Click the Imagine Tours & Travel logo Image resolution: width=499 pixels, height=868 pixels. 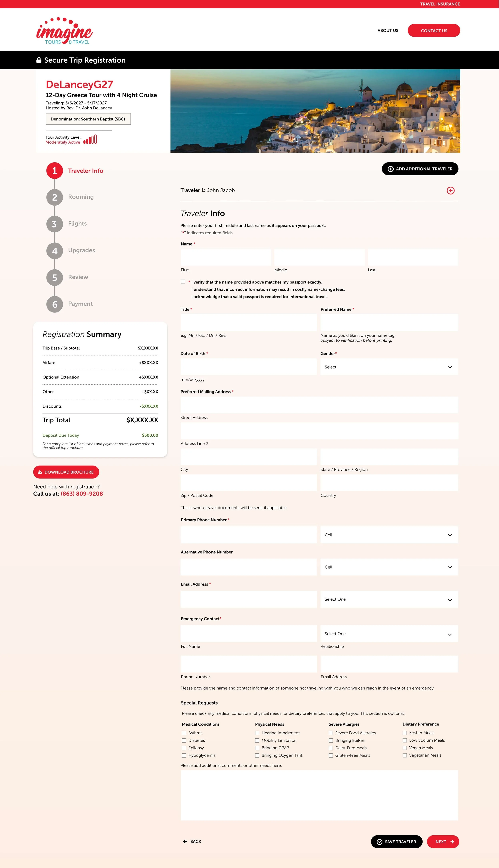(64, 31)
